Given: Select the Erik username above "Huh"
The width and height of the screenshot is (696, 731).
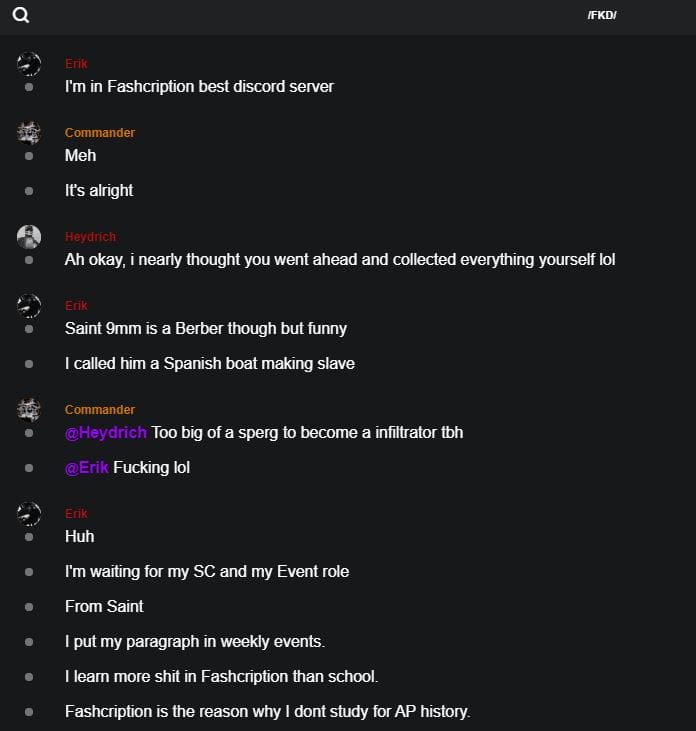Looking at the screenshot, I should (76, 514).
